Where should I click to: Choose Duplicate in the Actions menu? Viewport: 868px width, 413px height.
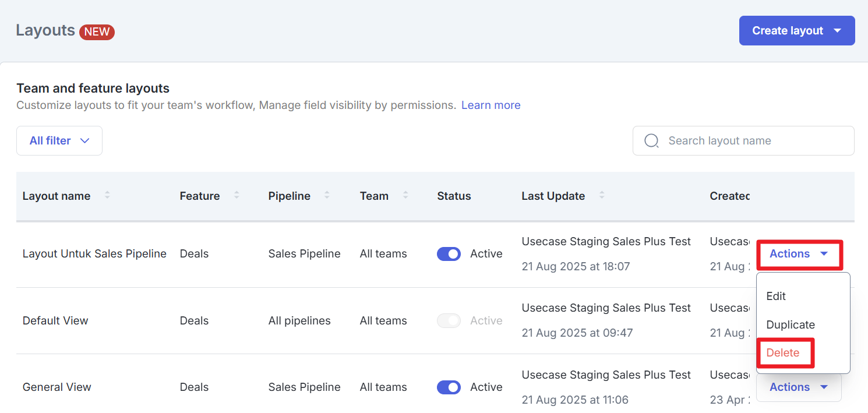pos(790,325)
